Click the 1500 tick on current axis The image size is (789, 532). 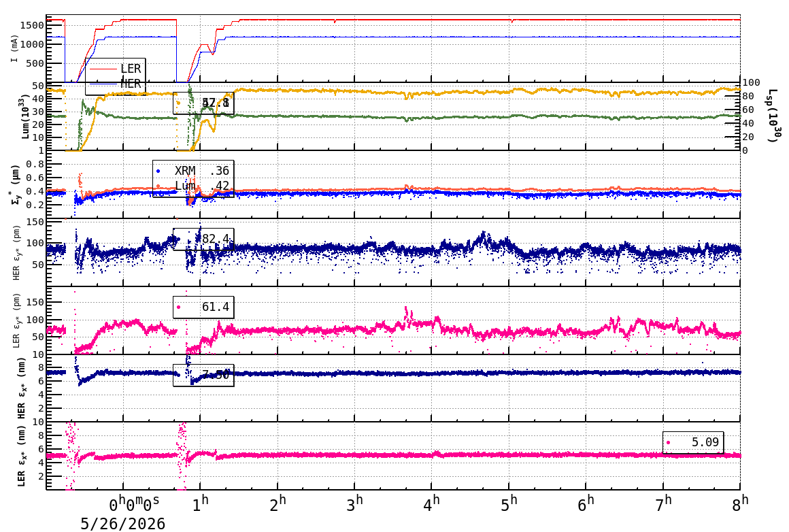[x=32, y=25]
